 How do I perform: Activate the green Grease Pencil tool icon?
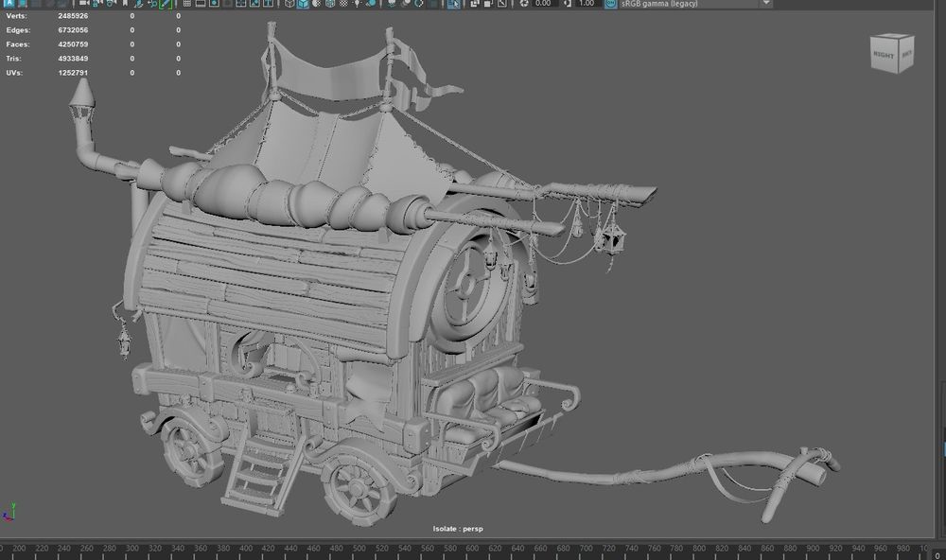165,4
